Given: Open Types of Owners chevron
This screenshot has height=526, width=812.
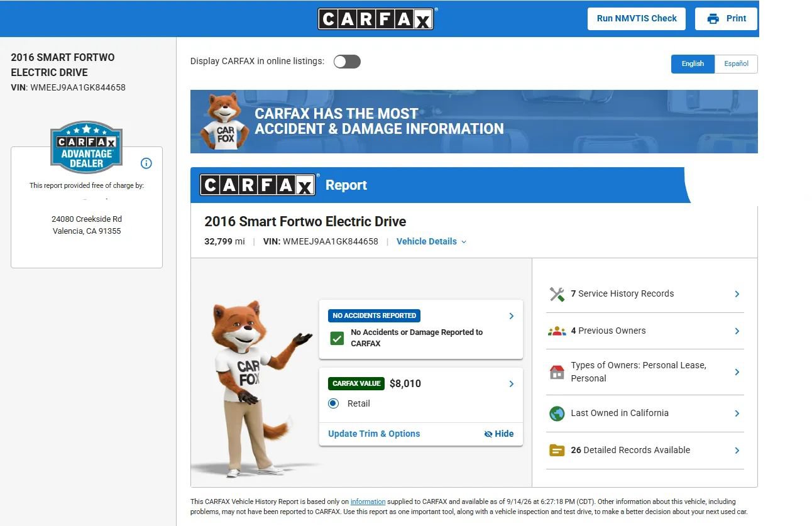Looking at the screenshot, I should tap(737, 372).
